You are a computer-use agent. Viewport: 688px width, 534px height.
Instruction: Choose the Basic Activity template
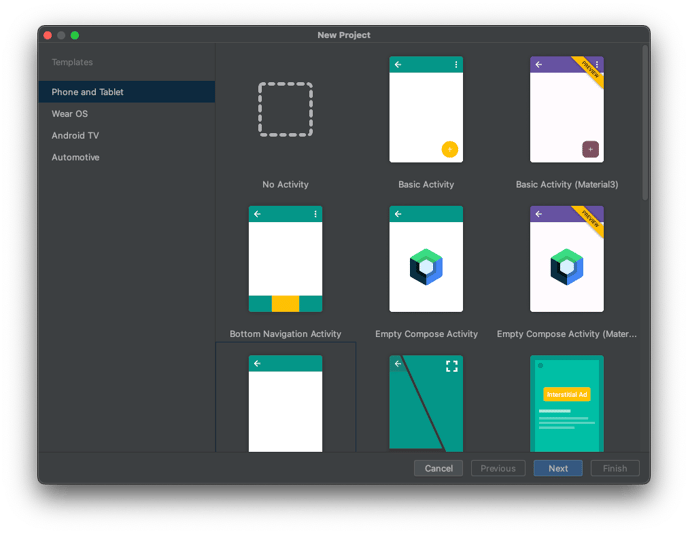[x=426, y=110]
